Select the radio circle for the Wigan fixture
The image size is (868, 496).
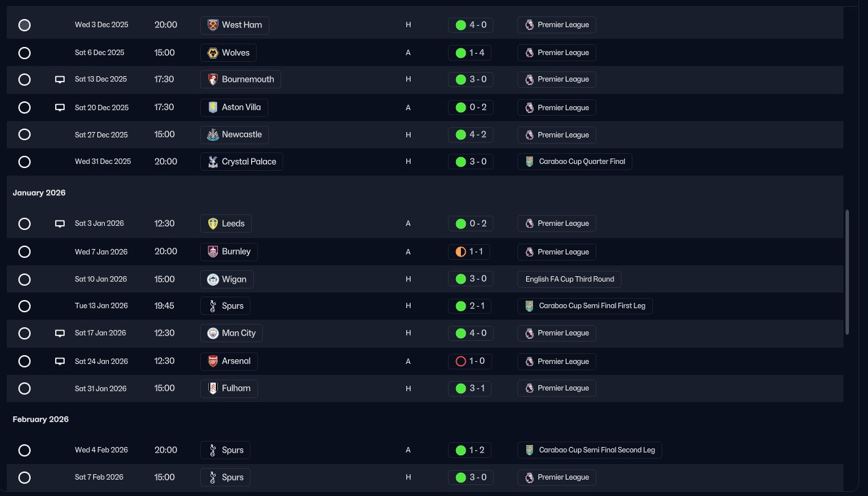25,280
